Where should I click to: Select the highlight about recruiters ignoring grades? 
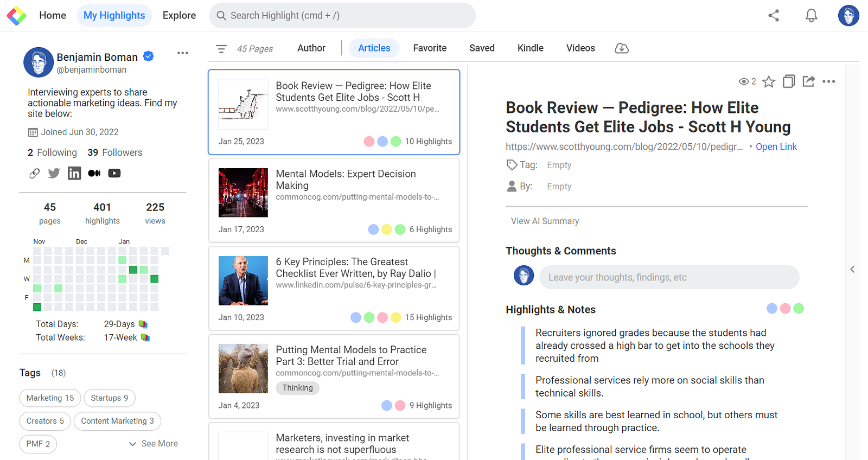tap(655, 346)
